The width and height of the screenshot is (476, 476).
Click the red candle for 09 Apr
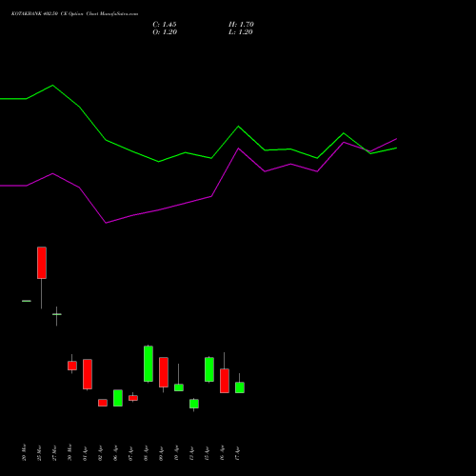[x=164, y=372]
